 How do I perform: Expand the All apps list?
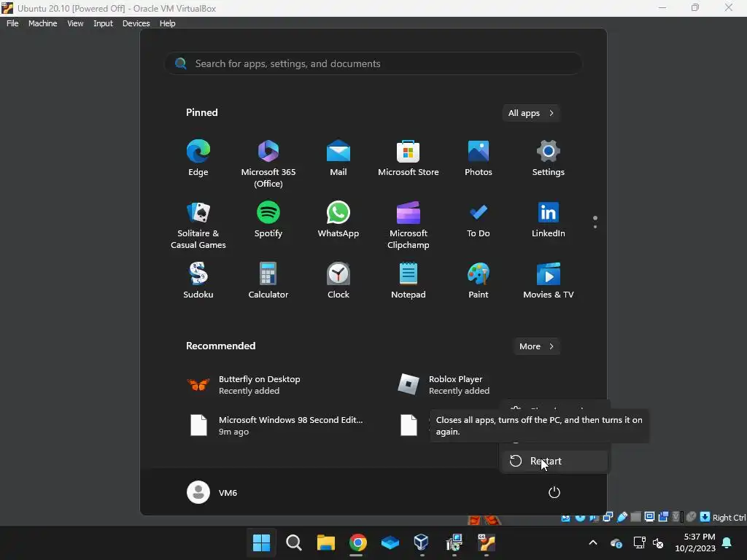tap(531, 113)
